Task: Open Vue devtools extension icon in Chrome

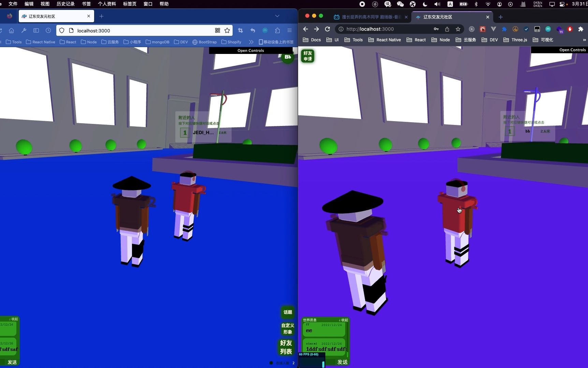Action: (x=494, y=29)
